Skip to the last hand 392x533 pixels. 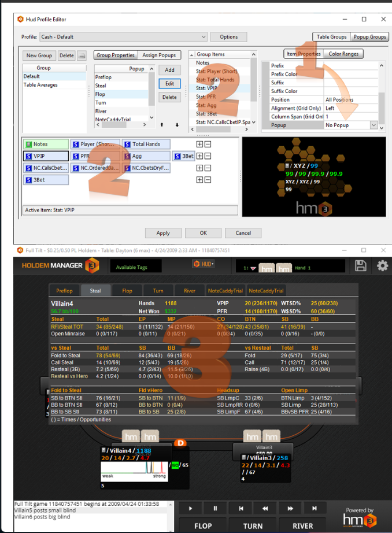click(x=315, y=508)
